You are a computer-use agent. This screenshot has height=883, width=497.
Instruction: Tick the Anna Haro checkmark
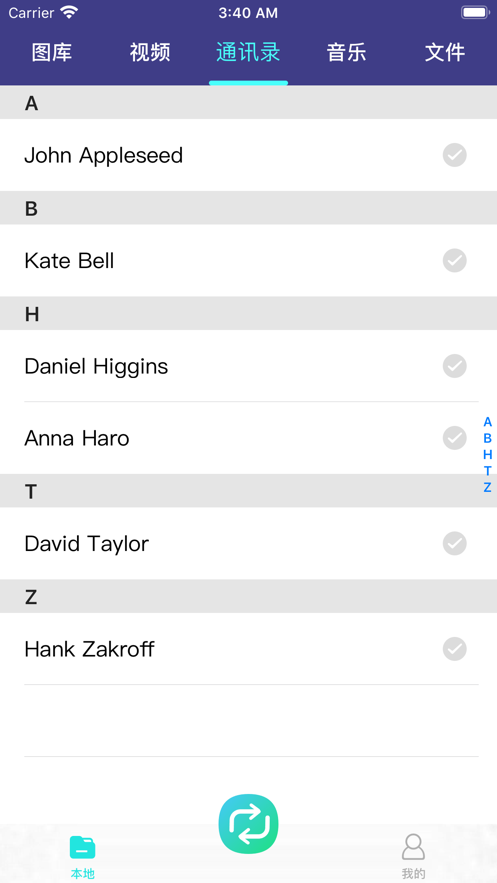click(x=454, y=438)
